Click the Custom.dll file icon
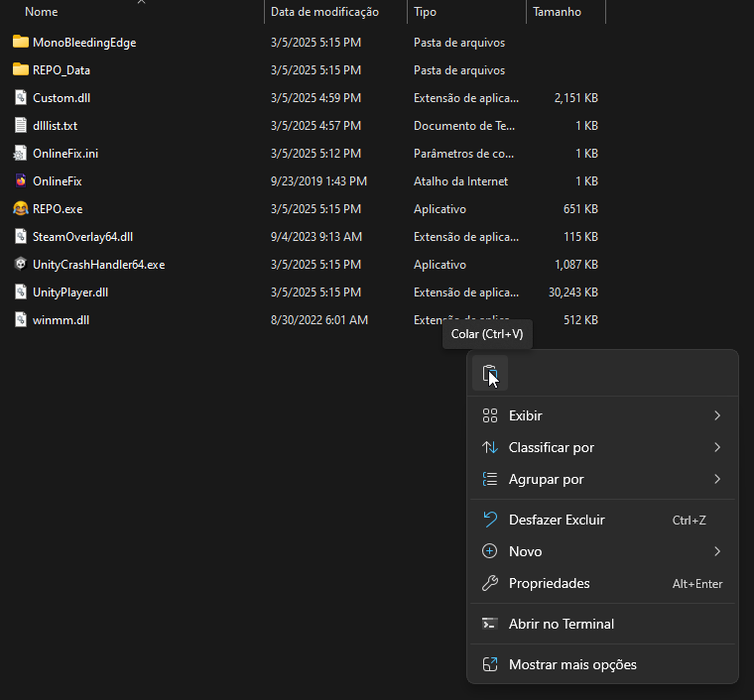Image resolution: width=754 pixels, height=700 pixels. (x=21, y=98)
